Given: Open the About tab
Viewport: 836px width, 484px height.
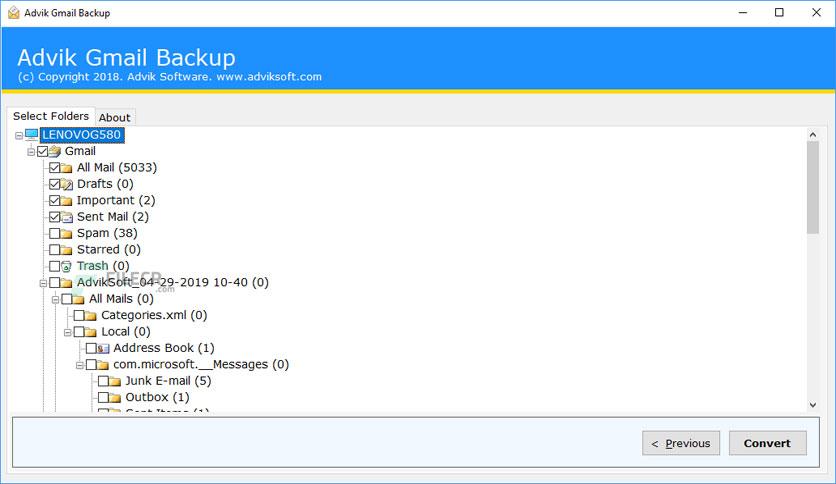Looking at the screenshot, I should [x=115, y=118].
